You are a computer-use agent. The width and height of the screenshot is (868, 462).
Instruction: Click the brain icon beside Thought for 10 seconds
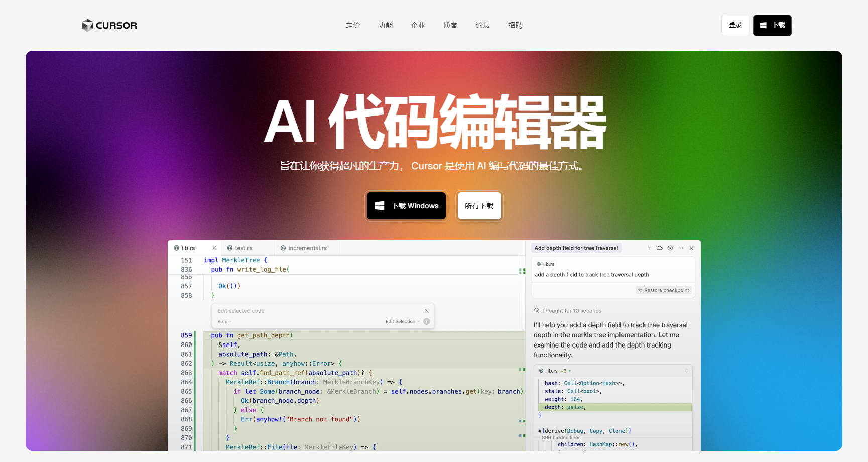click(536, 311)
